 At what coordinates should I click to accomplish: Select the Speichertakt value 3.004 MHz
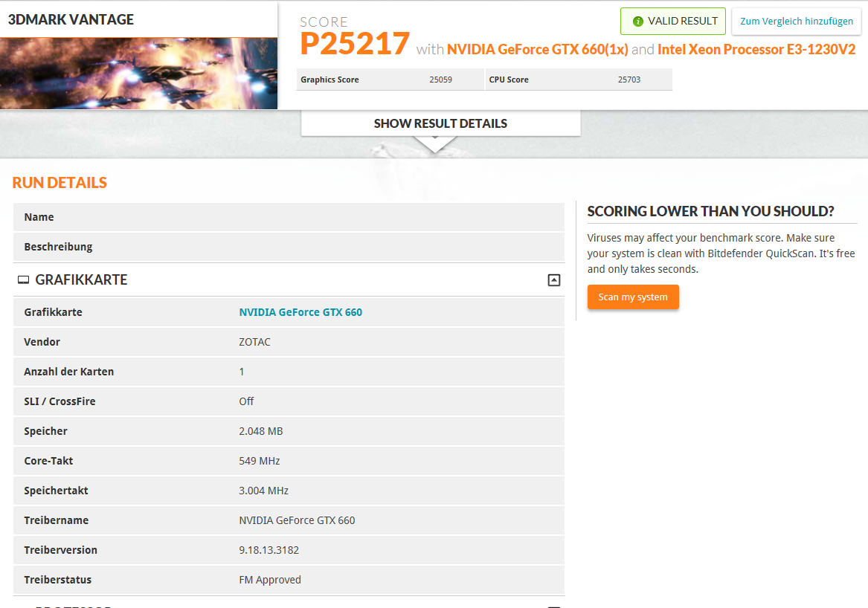263,491
